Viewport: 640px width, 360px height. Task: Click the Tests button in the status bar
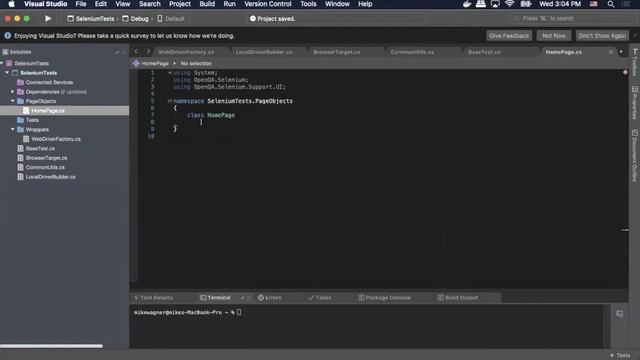click(x=620, y=355)
